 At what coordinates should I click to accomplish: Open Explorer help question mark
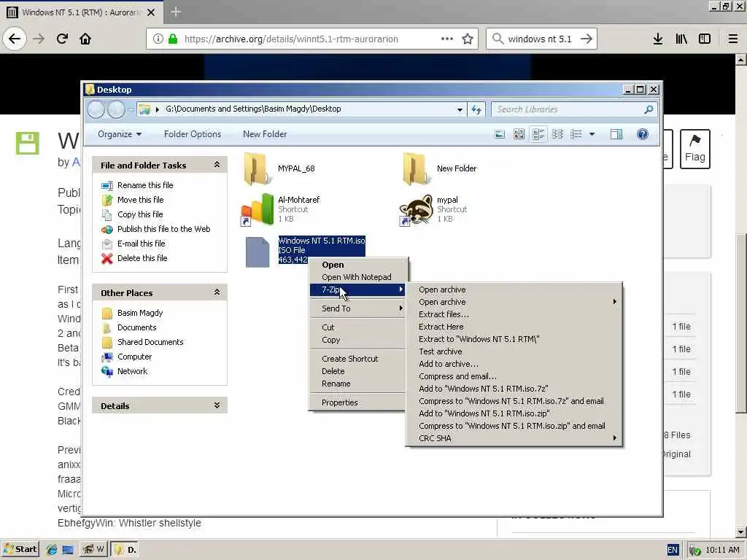[642, 134]
